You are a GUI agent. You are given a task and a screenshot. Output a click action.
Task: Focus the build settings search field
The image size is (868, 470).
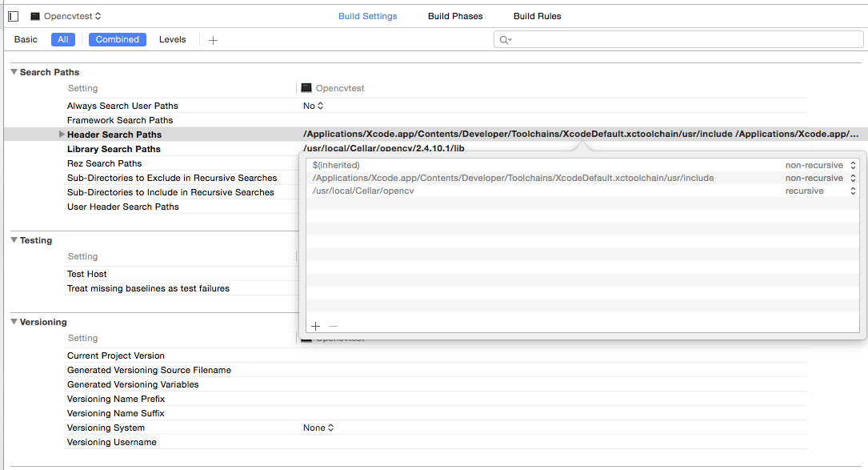pyautogui.click(x=678, y=39)
